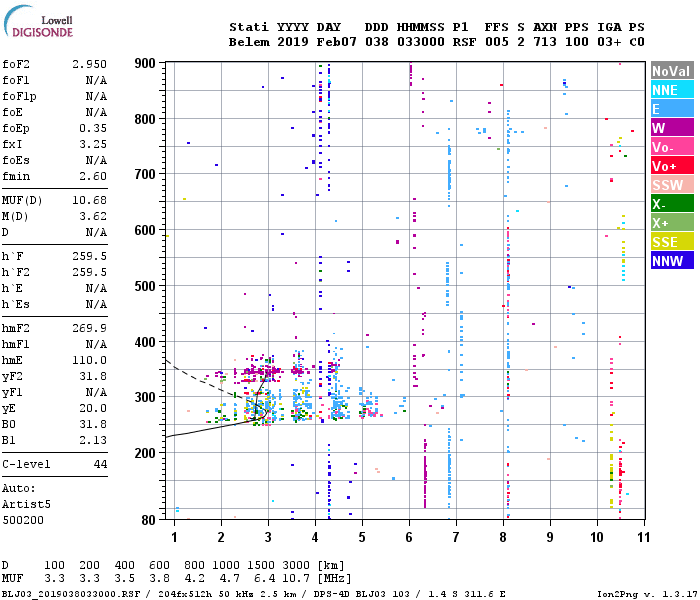
Task: Click the hmF1 N/A value
Action: (x=96, y=344)
